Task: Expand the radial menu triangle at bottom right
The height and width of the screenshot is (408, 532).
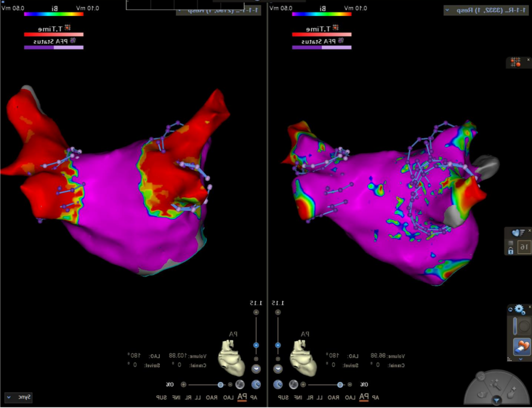Action: 497,400
